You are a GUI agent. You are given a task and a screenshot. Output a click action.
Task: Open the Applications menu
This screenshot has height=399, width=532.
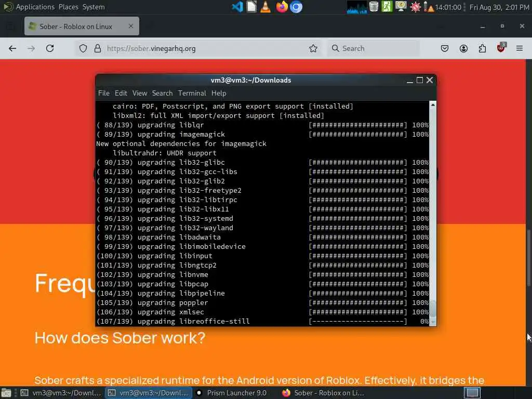35,7
